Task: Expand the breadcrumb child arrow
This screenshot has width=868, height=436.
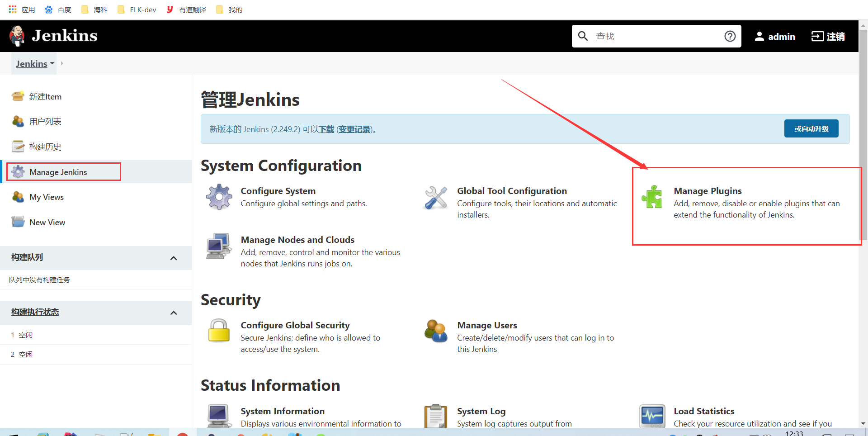Action: pyautogui.click(x=62, y=63)
